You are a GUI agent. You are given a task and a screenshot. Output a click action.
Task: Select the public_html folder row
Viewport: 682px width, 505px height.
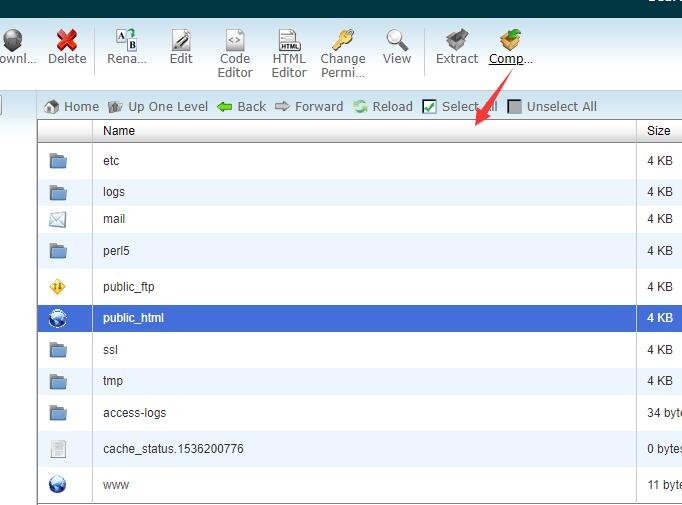pos(133,318)
